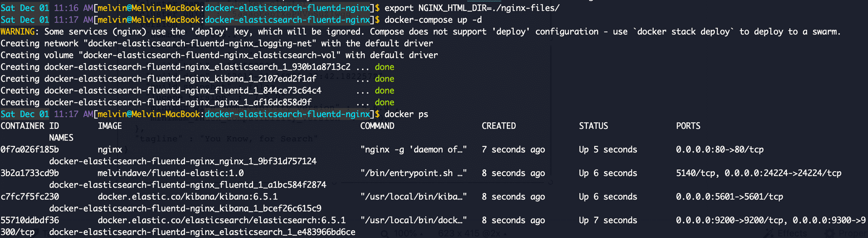The image size is (868, 238).
Task: Click '7 seconds ago' in nginx row
Action: [x=513, y=150]
